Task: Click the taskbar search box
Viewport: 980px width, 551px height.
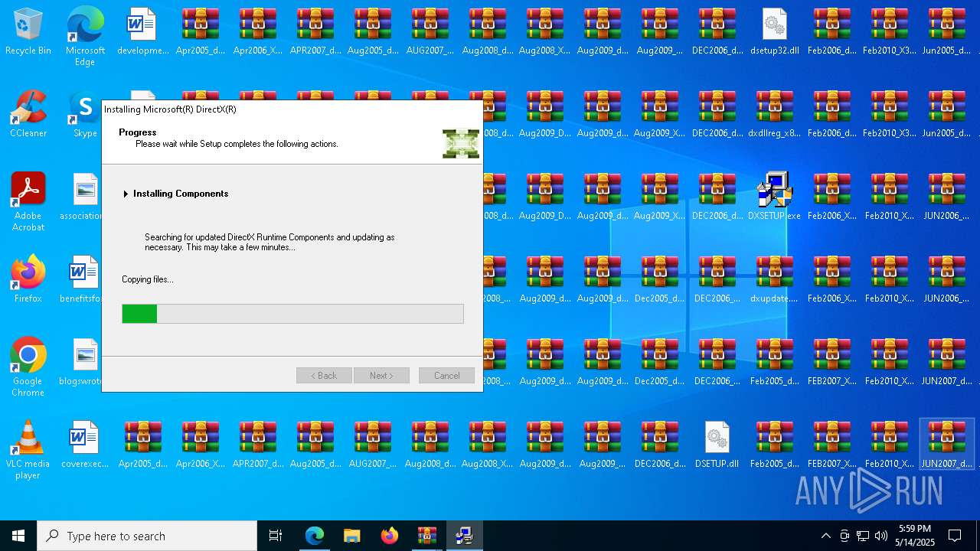Action: coord(147,536)
